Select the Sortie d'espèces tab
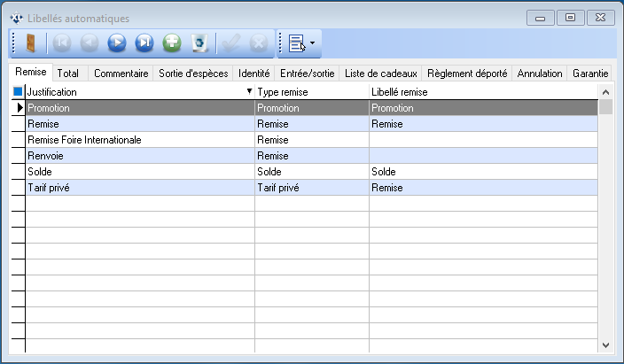The width and height of the screenshot is (624, 364). pyautogui.click(x=193, y=74)
